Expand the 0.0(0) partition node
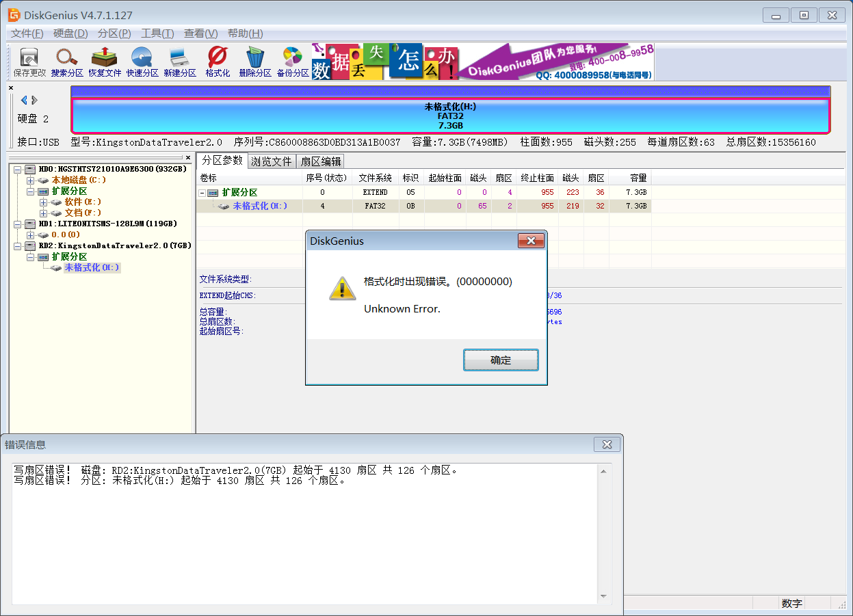 [x=30, y=235]
